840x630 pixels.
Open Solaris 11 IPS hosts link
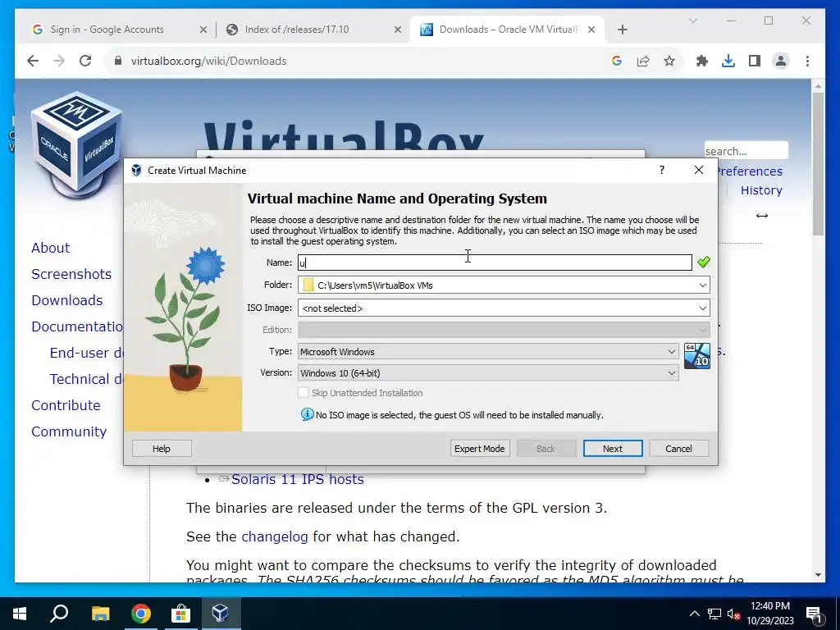click(297, 479)
